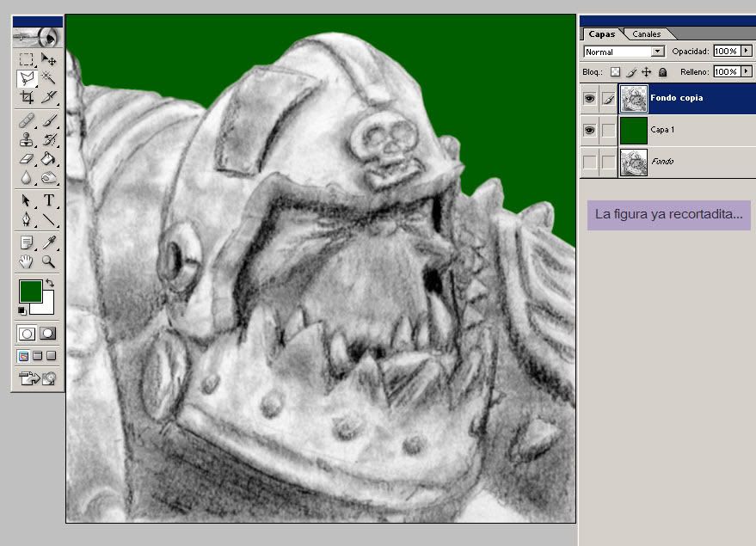Select the Zoom tool

pyautogui.click(x=48, y=261)
